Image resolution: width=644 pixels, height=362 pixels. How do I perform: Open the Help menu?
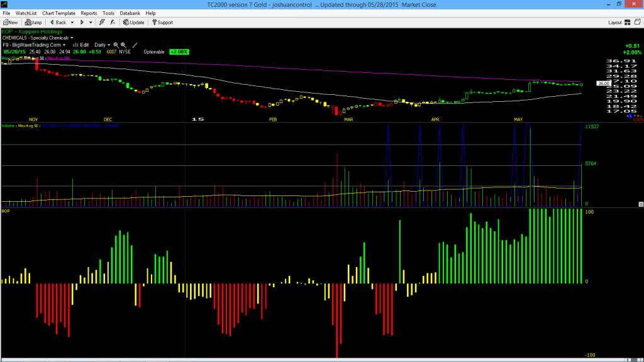151,13
